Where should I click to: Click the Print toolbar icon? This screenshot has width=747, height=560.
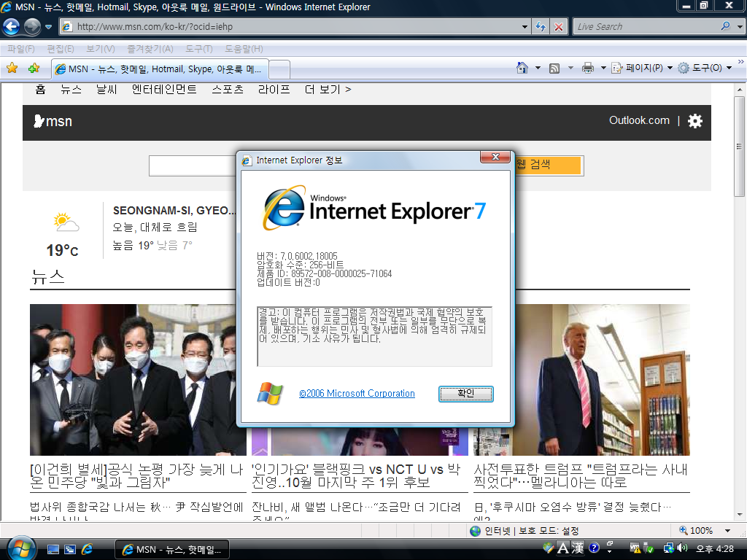588,68
